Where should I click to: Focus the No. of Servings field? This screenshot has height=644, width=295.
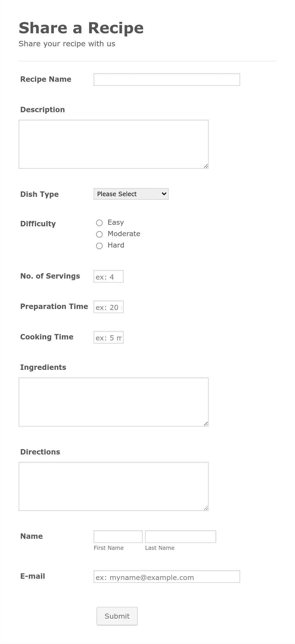[x=108, y=276]
